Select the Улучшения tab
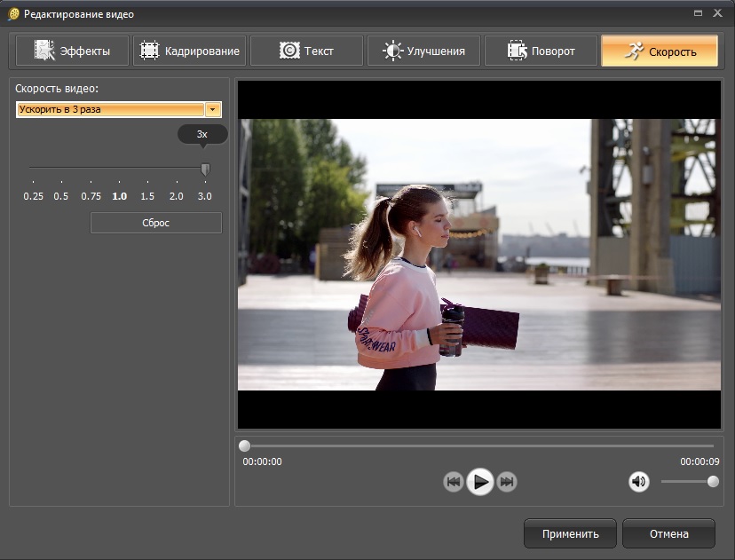This screenshot has height=560, width=735. 423,51
